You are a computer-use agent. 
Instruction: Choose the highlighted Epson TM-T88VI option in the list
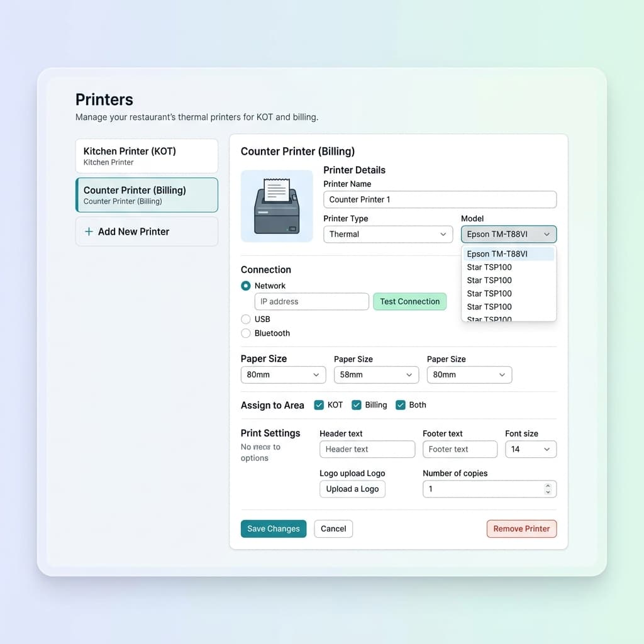click(x=508, y=254)
